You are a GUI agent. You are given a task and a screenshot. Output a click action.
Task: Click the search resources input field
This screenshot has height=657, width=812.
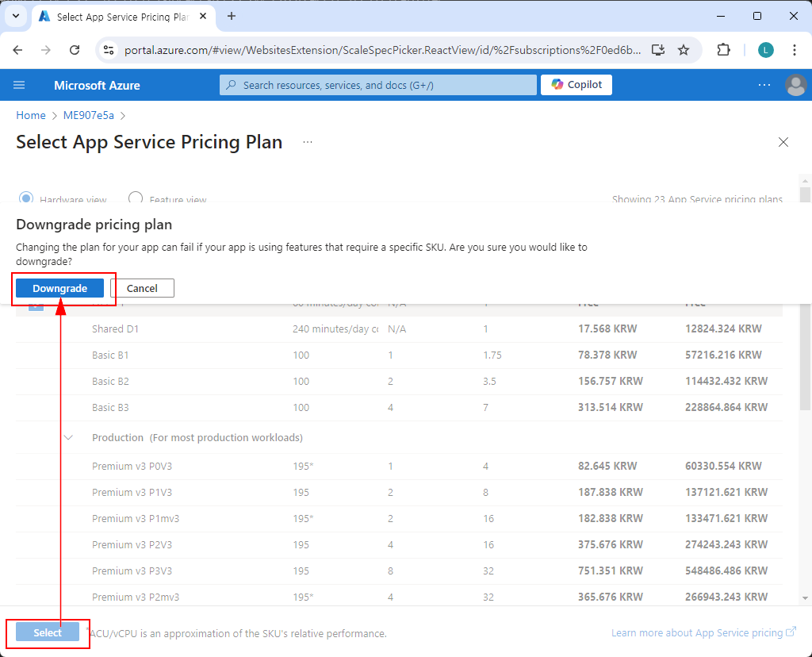[378, 85]
